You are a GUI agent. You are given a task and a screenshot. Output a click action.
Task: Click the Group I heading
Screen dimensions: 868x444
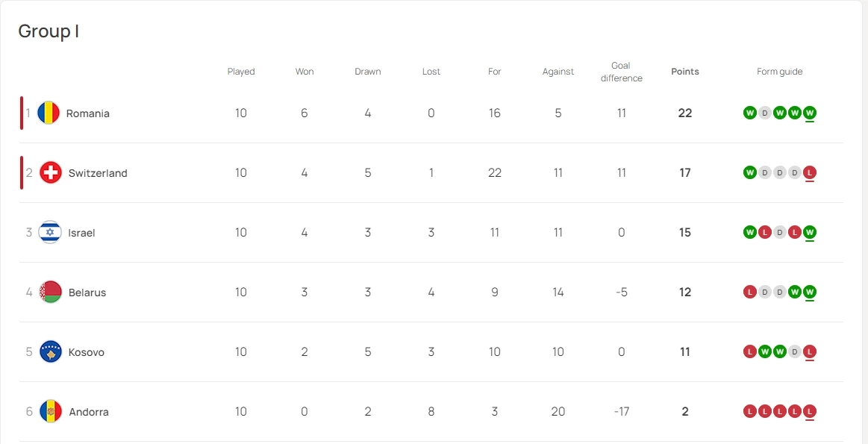click(49, 31)
